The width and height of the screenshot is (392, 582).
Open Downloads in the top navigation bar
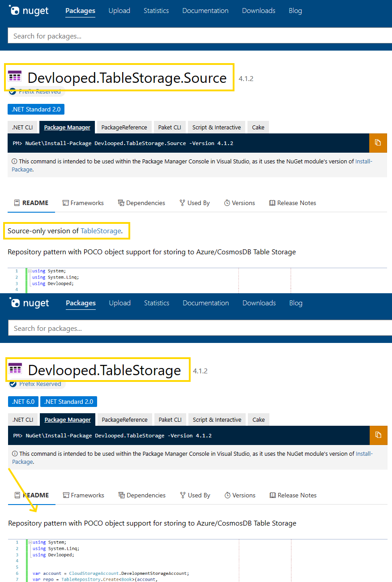click(259, 11)
